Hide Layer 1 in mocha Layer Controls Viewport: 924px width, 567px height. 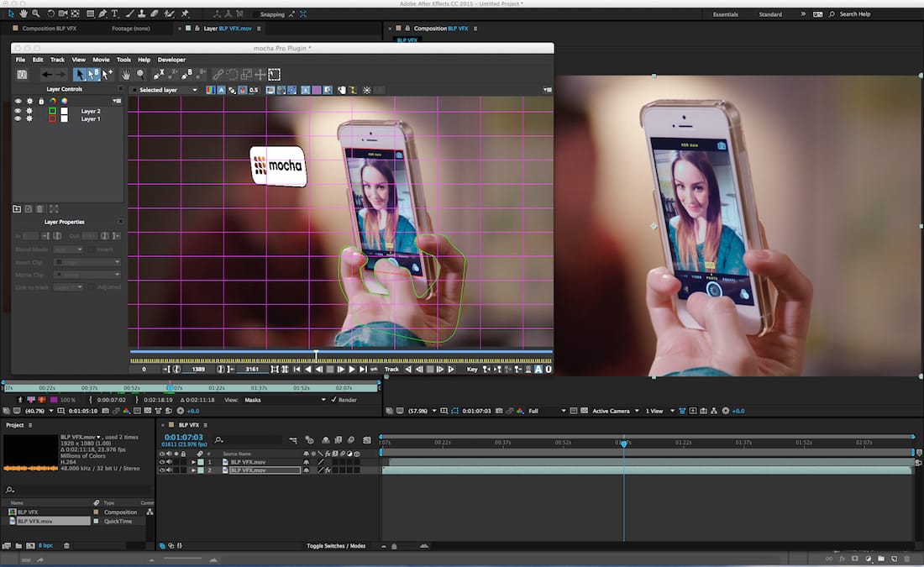[x=18, y=118]
